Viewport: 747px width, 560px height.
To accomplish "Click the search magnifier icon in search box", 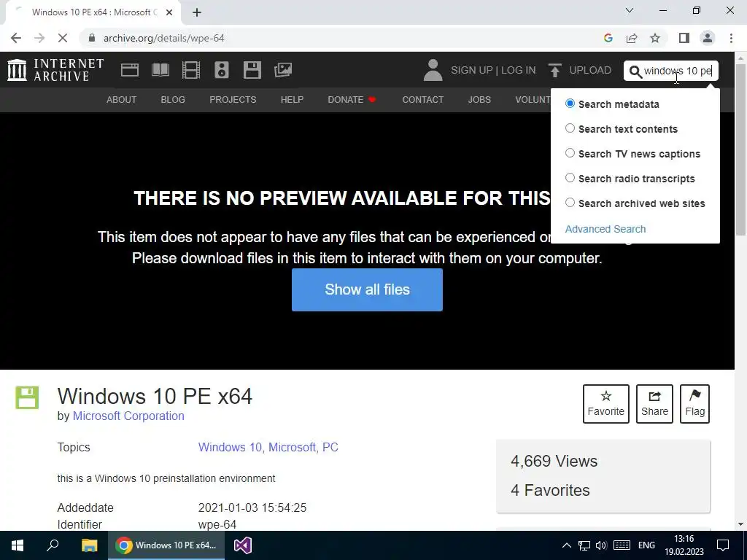I will point(635,71).
